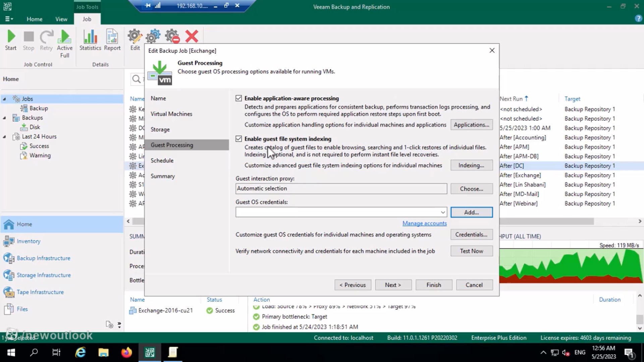This screenshot has height=362, width=644.
Task: Collapse the Last 24 Hours node
Action: [4, 136]
